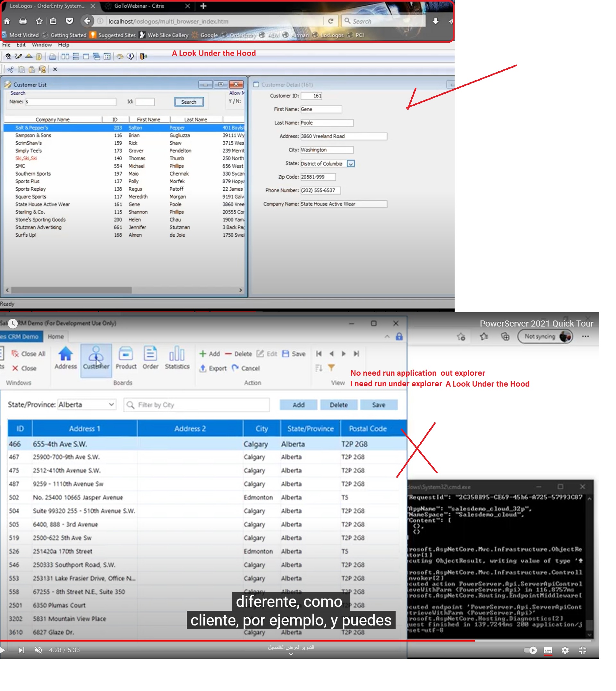Seek on the red video progress bar
616x691 pixels.
tap(237, 641)
